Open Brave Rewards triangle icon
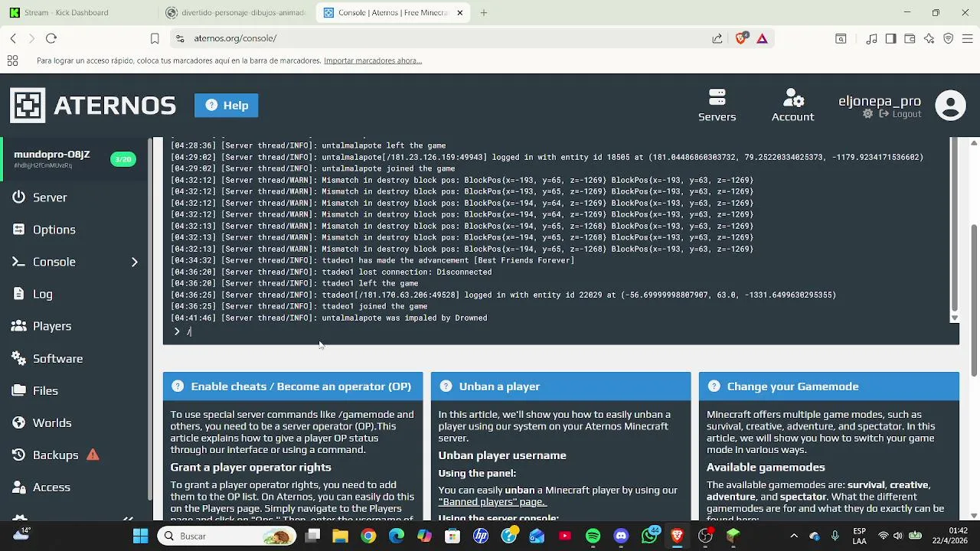This screenshot has width=980, height=551. (x=762, y=38)
